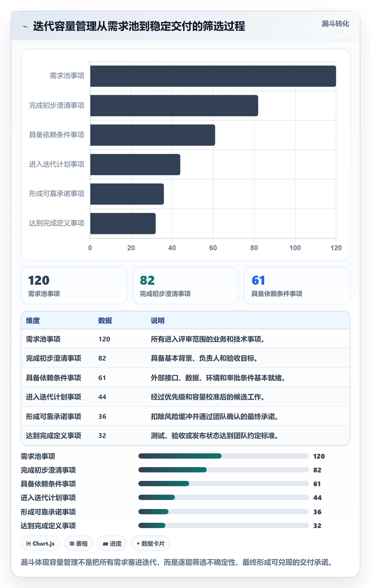Image resolution: width=371 pixels, height=588 pixels.
Task: Click the 具备依赖条件事项 chart bar
Action: pyautogui.click(x=153, y=135)
